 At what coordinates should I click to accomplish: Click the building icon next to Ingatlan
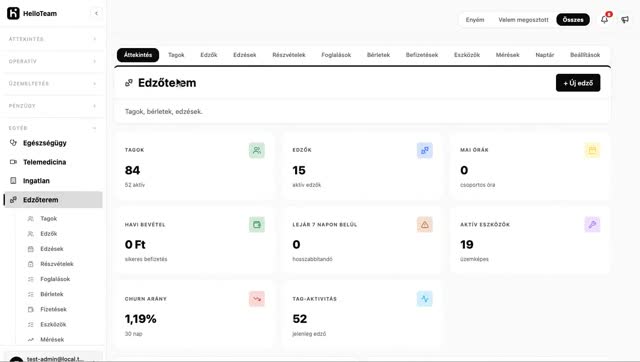pos(13,180)
